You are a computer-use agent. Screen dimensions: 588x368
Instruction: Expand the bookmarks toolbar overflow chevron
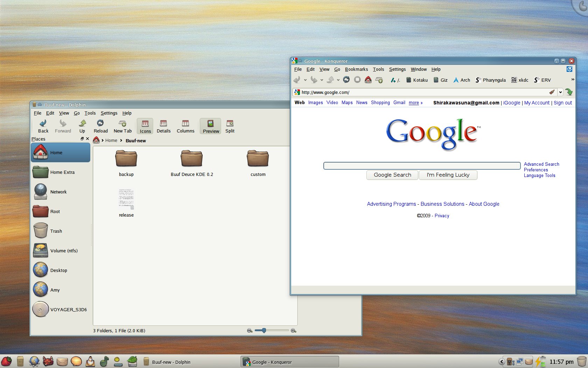[x=573, y=80]
